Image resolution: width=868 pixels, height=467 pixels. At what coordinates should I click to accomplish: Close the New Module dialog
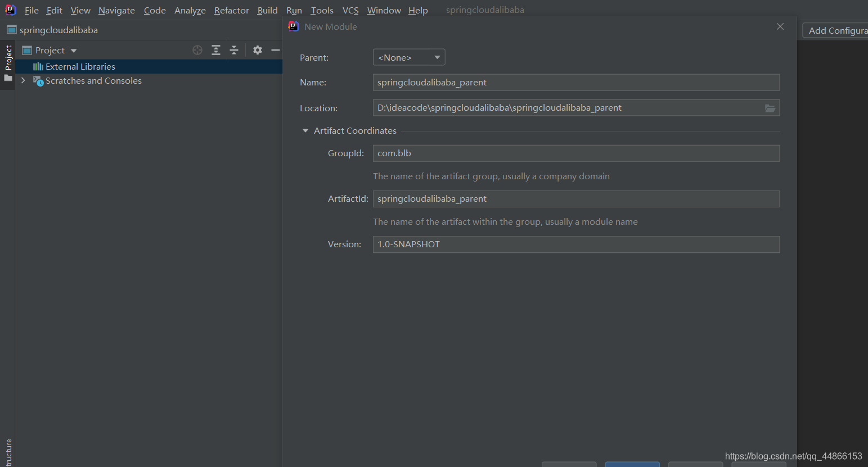[780, 26]
